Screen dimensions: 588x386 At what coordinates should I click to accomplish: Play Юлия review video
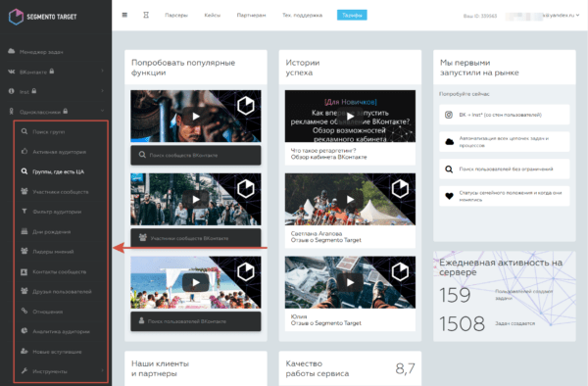350,282
